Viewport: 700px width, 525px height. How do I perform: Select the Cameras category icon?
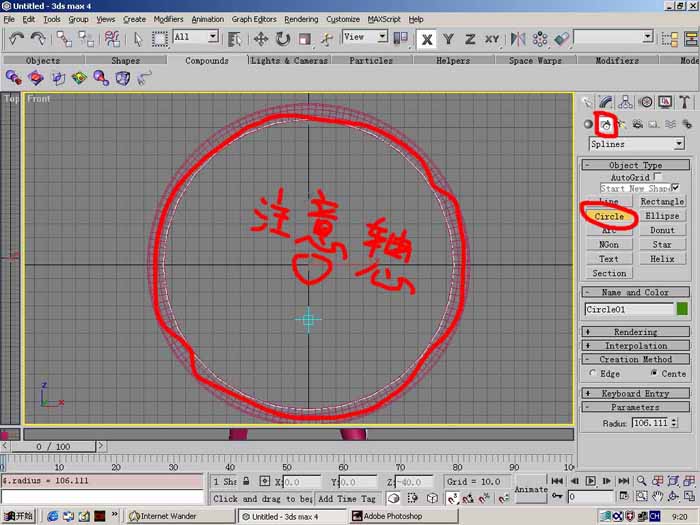pos(638,125)
